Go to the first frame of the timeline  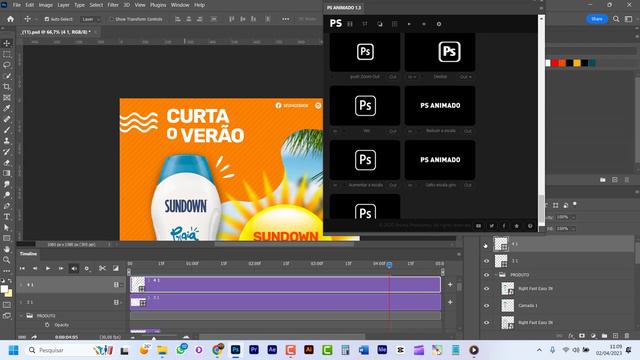(22, 268)
